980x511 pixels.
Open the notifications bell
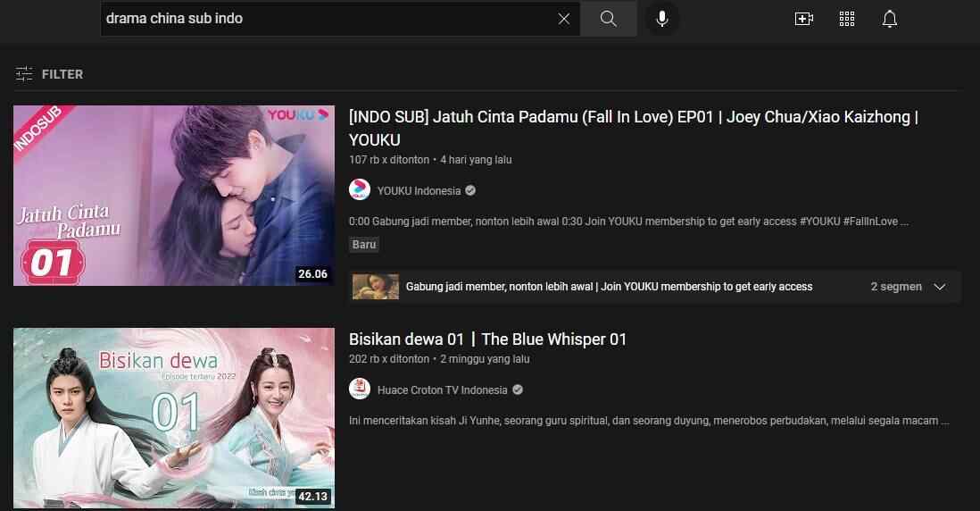889,19
